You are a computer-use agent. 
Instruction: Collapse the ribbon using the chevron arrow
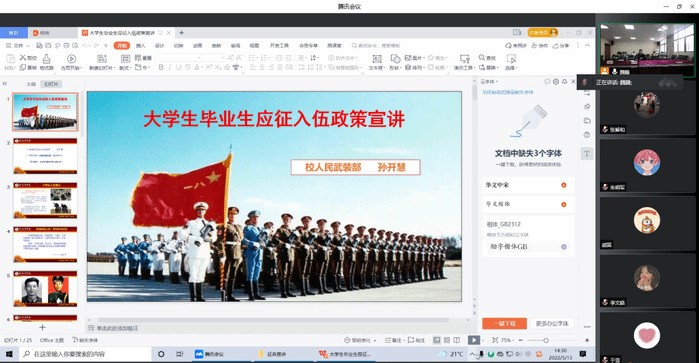[588, 45]
